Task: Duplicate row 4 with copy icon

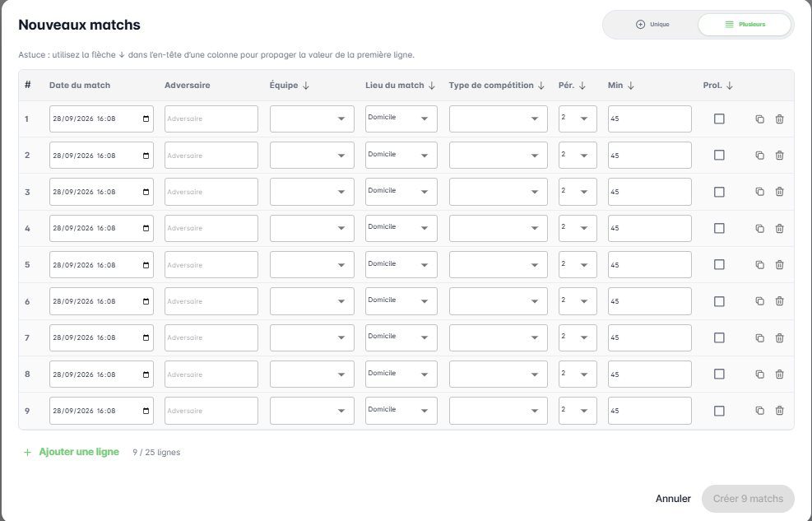Action: click(759, 228)
